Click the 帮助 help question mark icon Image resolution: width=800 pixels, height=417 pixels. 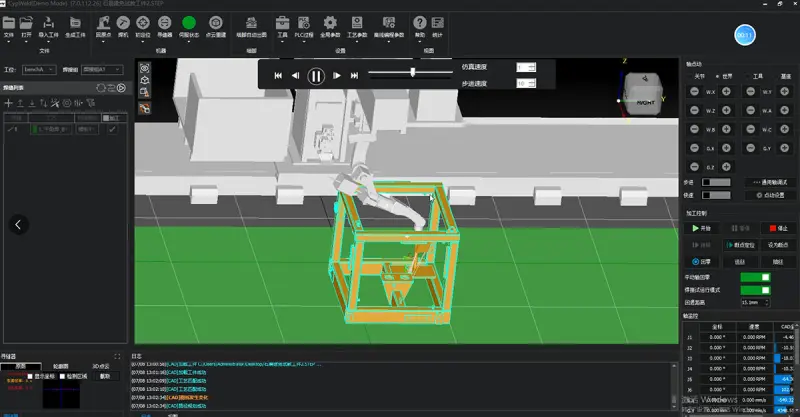point(419,21)
